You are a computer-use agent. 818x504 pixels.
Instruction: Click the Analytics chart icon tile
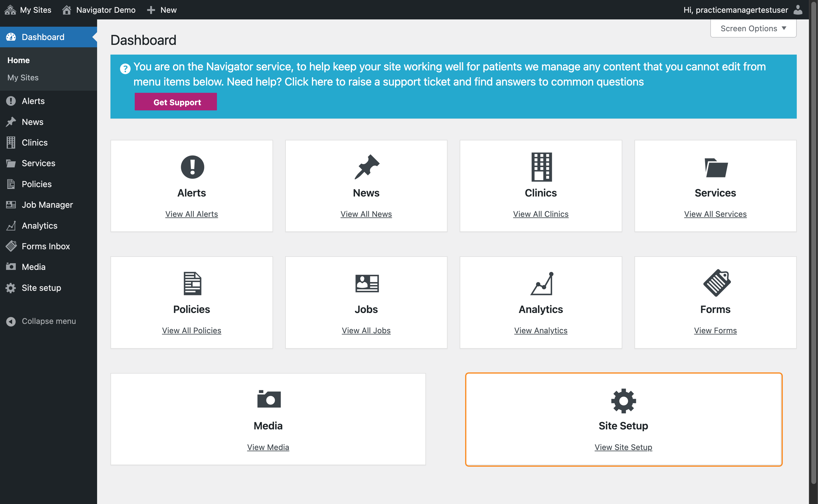point(541,283)
